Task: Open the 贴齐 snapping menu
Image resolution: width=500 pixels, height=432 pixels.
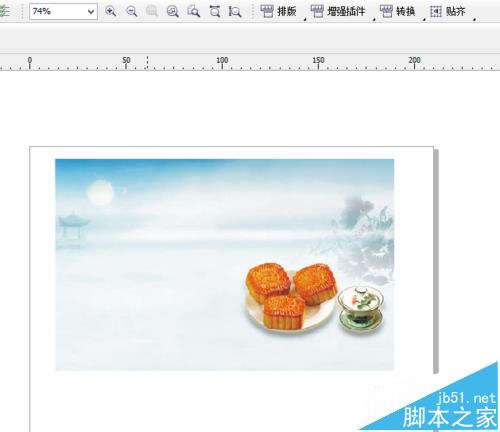Action: [448, 12]
